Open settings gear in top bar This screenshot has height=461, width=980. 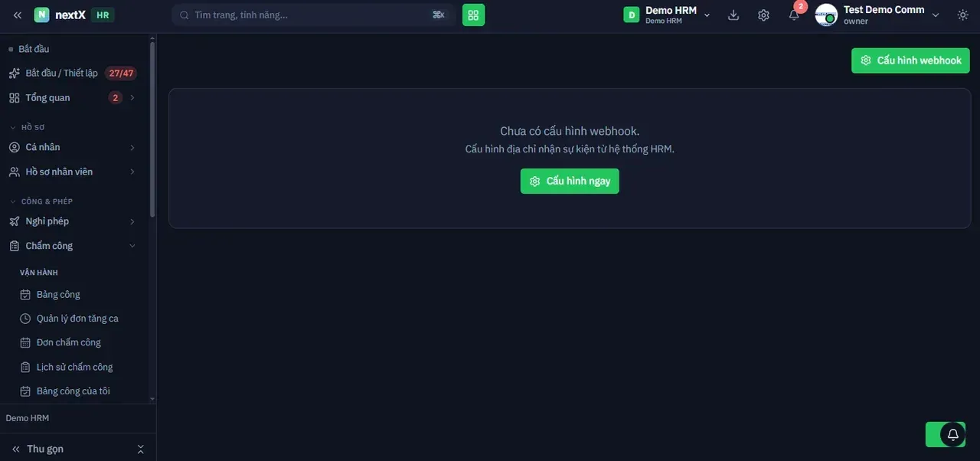(763, 15)
